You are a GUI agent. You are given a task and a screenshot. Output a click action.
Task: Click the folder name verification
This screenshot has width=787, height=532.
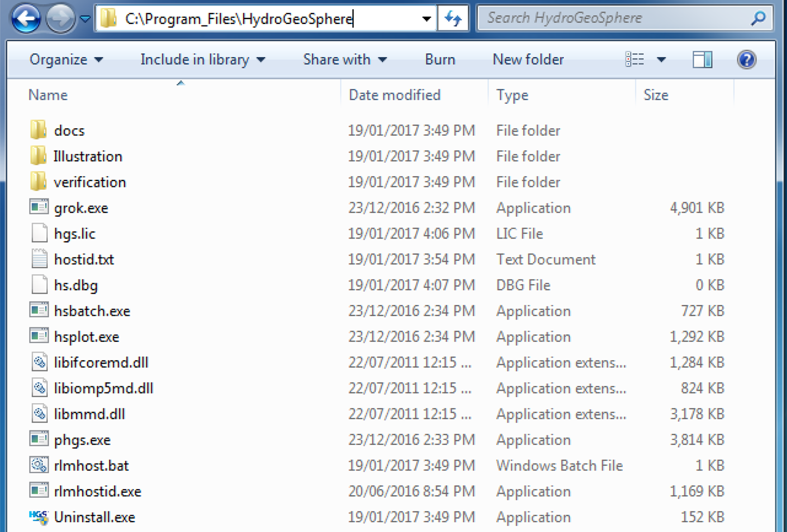[x=90, y=182]
